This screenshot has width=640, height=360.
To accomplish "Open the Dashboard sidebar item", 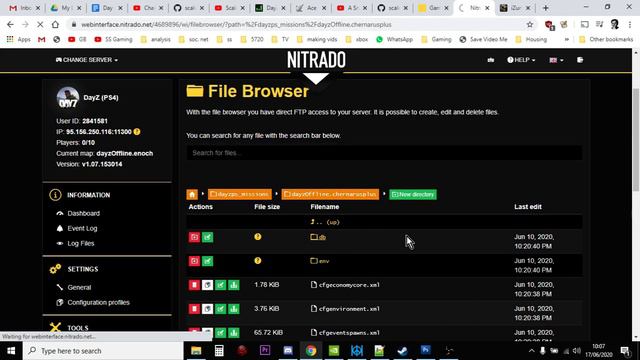I will tap(83, 213).
